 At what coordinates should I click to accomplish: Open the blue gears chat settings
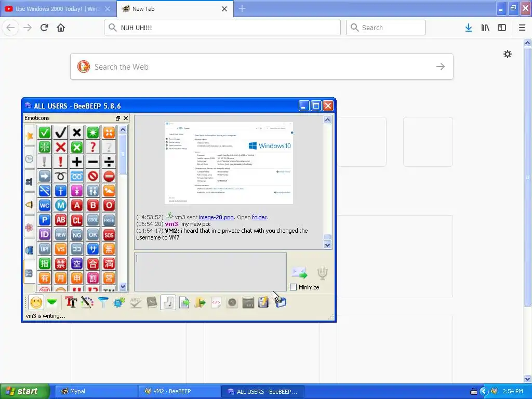(x=119, y=302)
